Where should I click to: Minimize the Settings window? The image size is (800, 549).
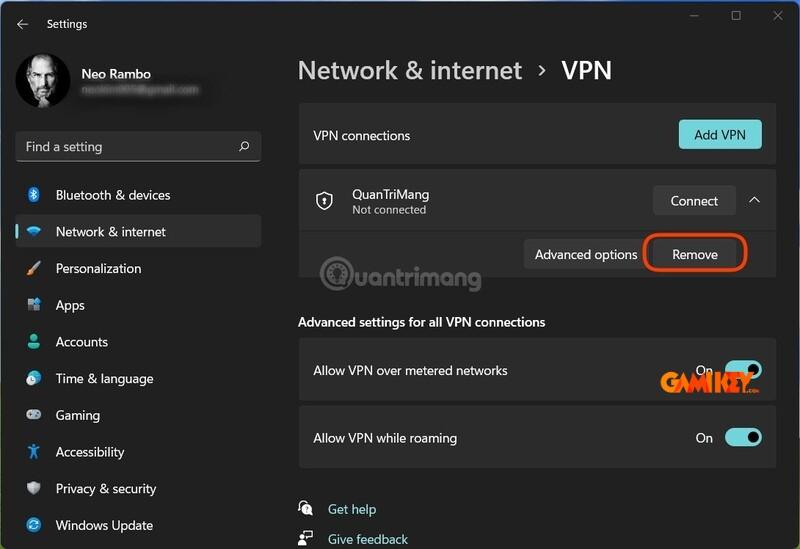694,16
